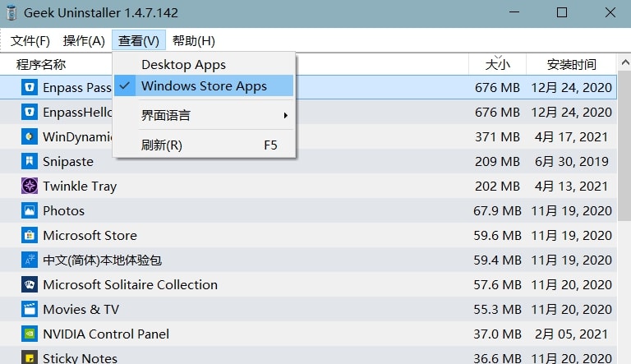
Task: Sort by the 安装时间 column header
Action: click(x=572, y=64)
